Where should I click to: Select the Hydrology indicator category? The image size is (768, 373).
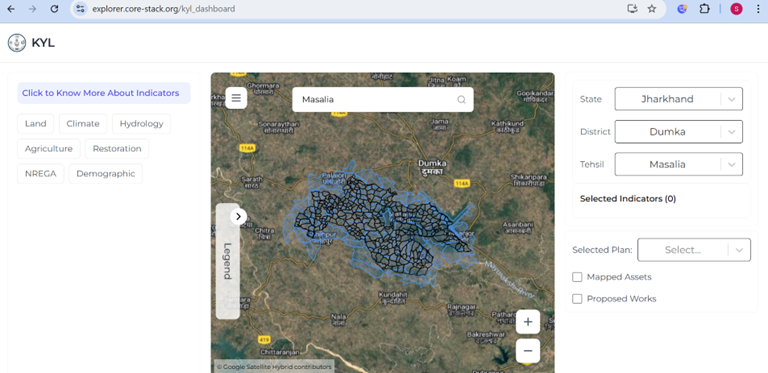(x=142, y=123)
